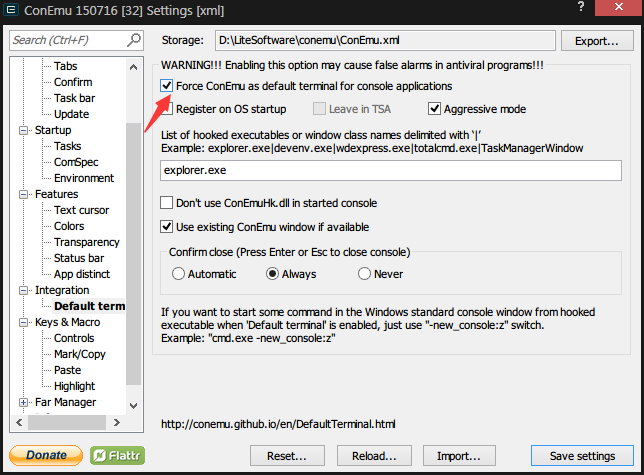Select Startup tree label
This screenshot has width=644, height=475.
(x=53, y=130)
